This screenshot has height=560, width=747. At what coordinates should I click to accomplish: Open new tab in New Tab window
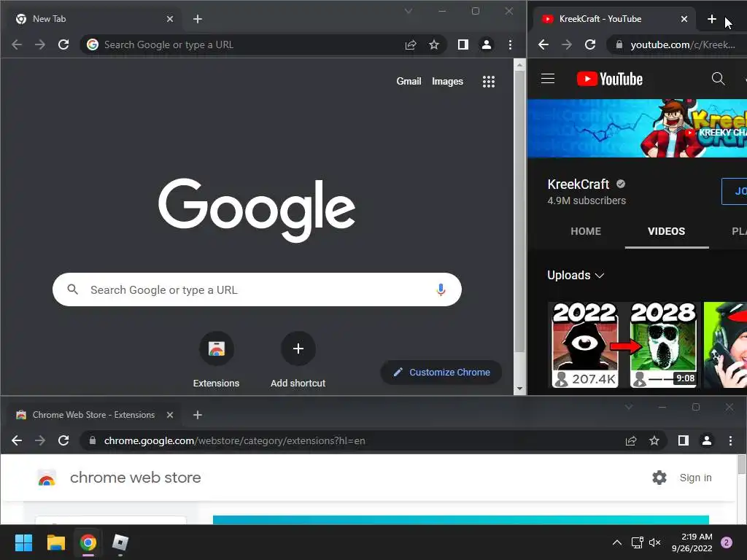pos(198,19)
